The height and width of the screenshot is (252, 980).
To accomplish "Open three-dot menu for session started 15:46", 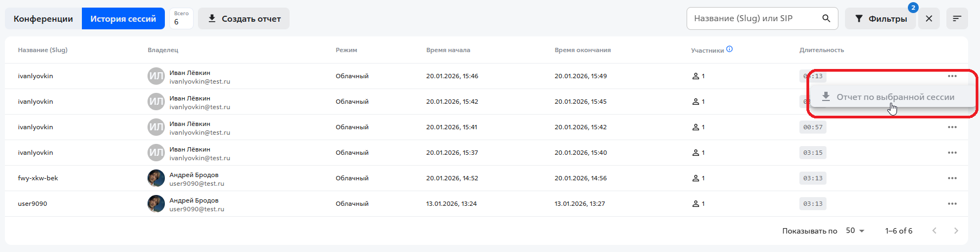I will coord(952,76).
